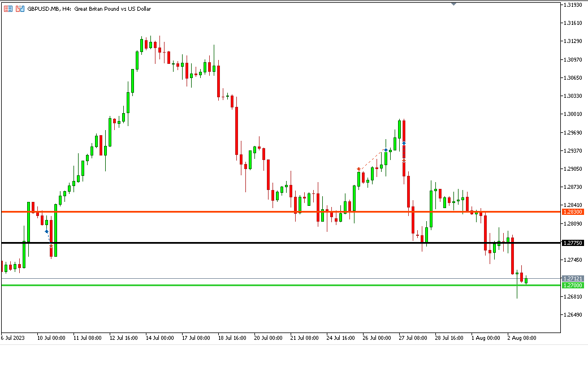The height and width of the screenshot is (380, 588).
Task: Click price scale value 1.28730
Action: 573,187
